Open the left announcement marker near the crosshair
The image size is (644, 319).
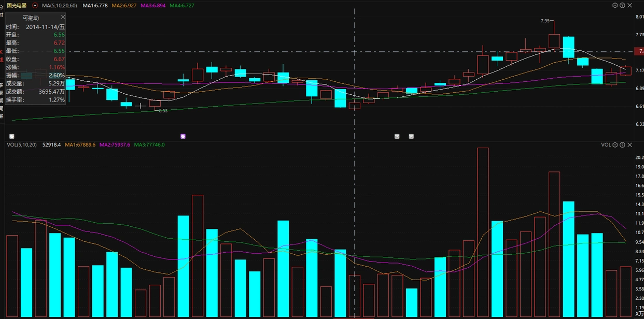click(397, 136)
